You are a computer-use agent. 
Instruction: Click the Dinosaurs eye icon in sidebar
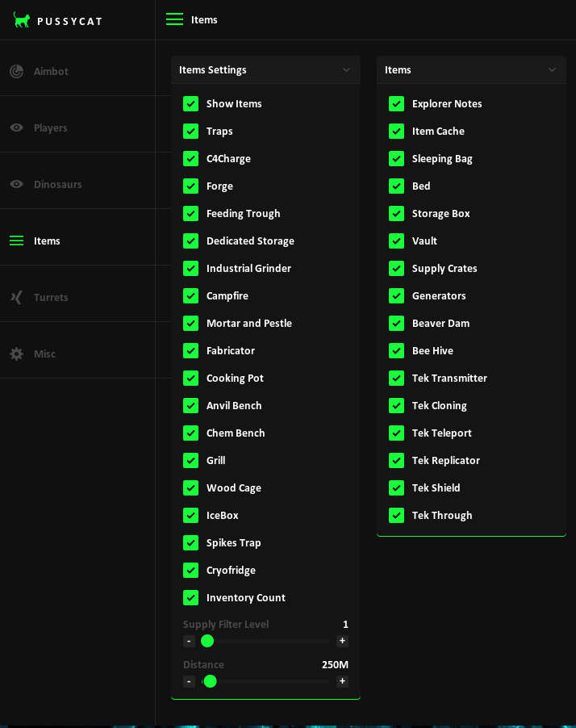click(17, 184)
